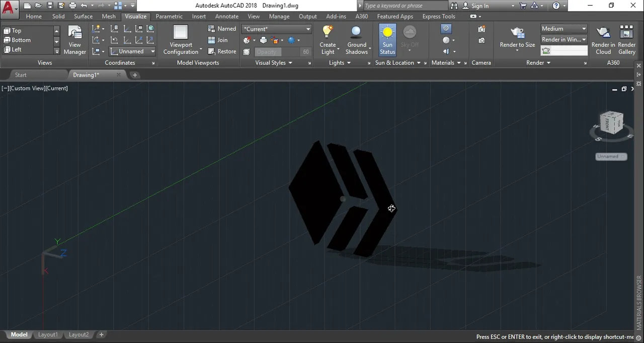Click the Autodesk App Store cart icon
The width and height of the screenshot is (644, 343).
coord(523,6)
